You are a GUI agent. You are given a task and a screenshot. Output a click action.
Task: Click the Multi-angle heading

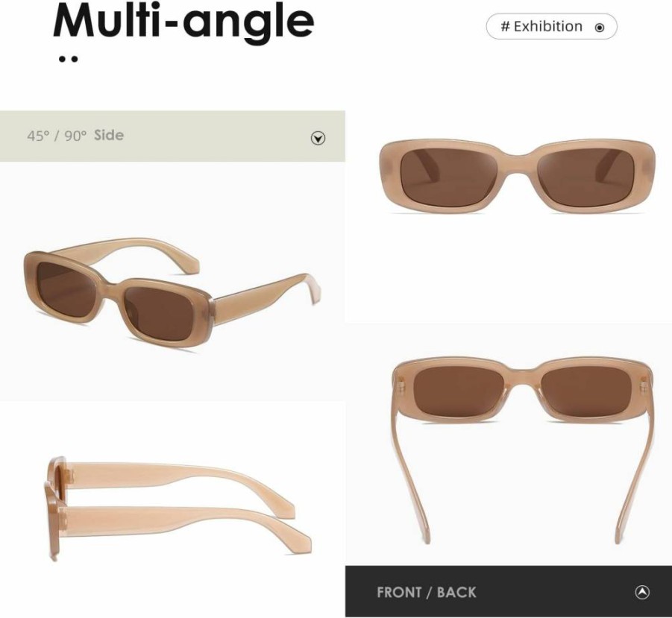183,21
